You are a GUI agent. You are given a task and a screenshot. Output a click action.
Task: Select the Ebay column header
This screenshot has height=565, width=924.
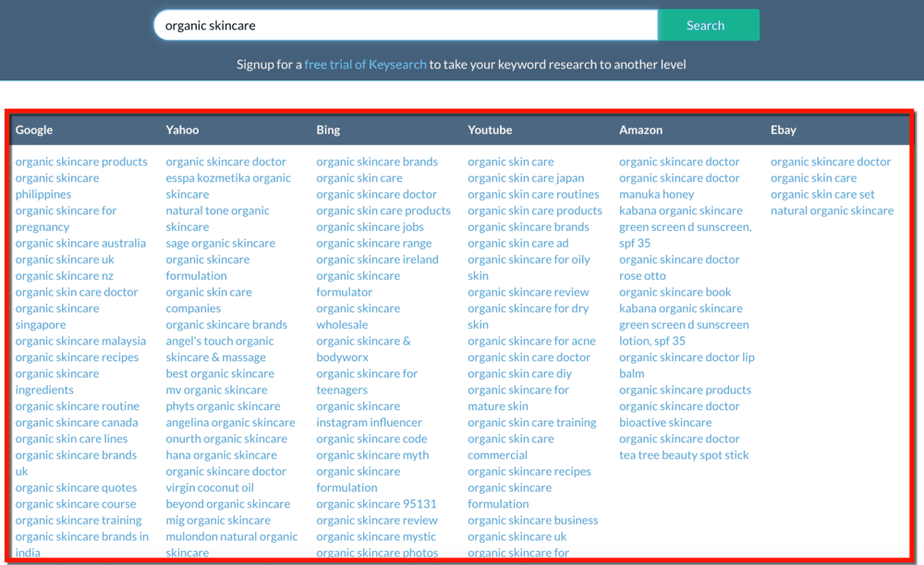[x=783, y=129]
